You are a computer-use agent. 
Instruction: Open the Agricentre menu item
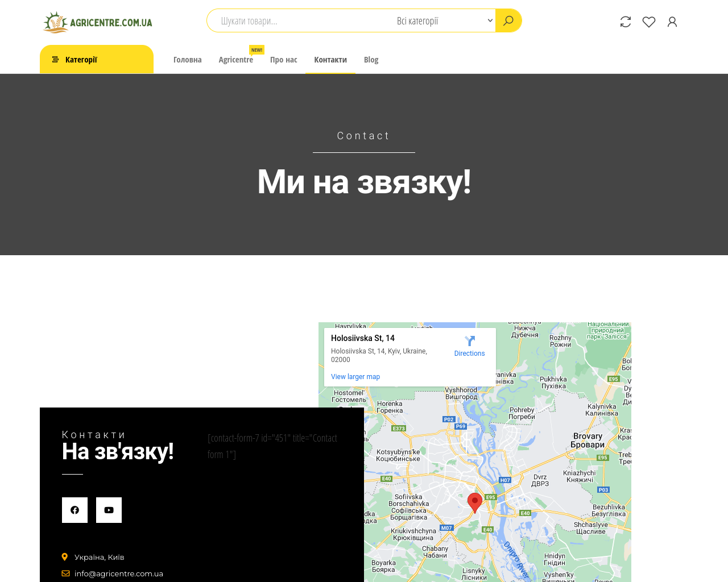(x=236, y=60)
